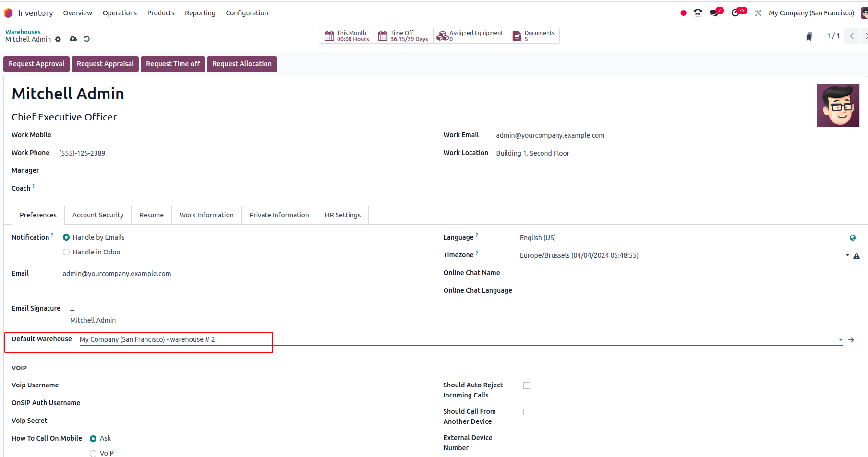868x457 pixels.
Task: Click the Request Allocation button
Action: pyautogui.click(x=242, y=64)
